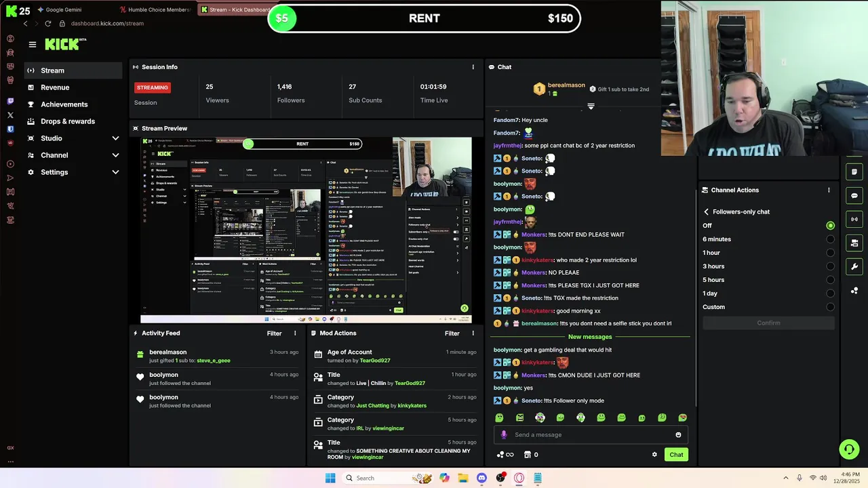Click the purple microphone icon in chat input
This screenshot has width=868, height=488.
click(x=503, y=435)
